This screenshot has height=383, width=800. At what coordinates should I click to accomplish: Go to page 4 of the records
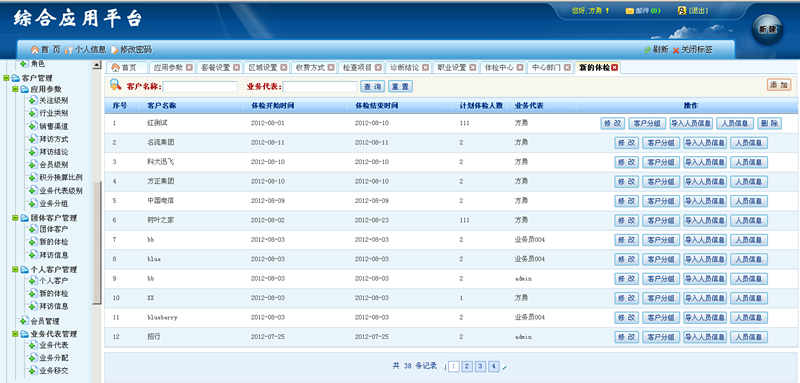[x=494, y=366]
